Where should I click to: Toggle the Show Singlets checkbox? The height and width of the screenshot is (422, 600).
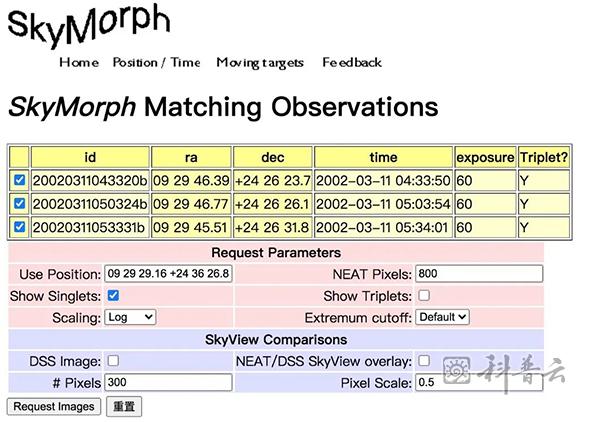tap(113, 295)
